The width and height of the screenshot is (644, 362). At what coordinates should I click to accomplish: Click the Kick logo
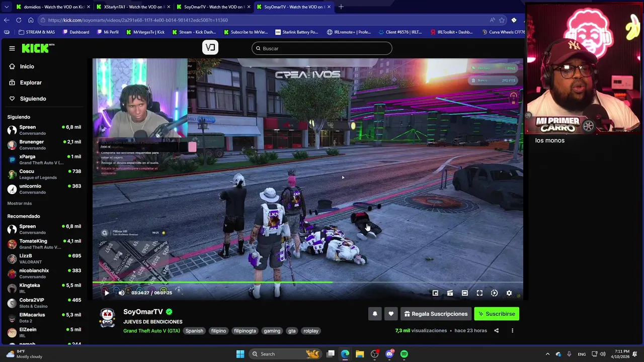[x=38, y=48]
